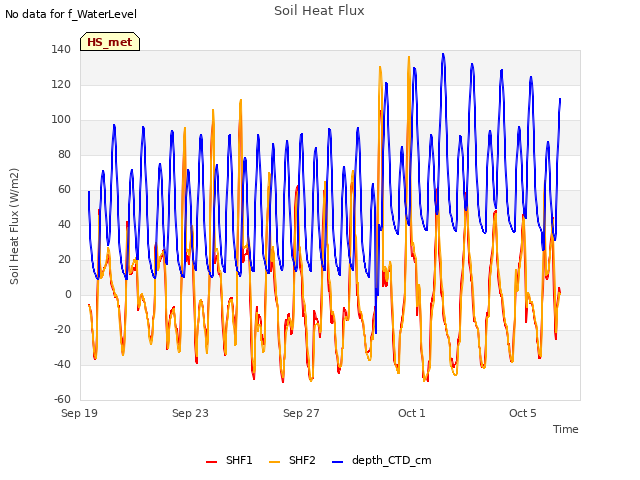Click the 100 y-axis tick label

click(61, 120)
